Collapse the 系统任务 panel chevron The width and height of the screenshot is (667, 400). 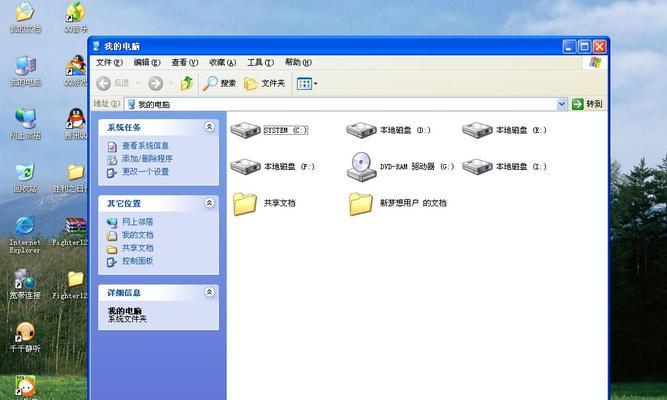209,127
